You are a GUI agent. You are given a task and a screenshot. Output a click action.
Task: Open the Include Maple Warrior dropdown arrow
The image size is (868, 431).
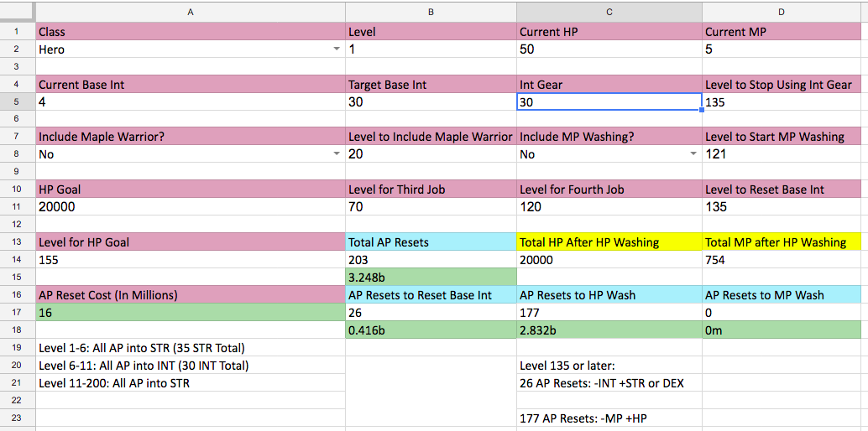(337, 154)
